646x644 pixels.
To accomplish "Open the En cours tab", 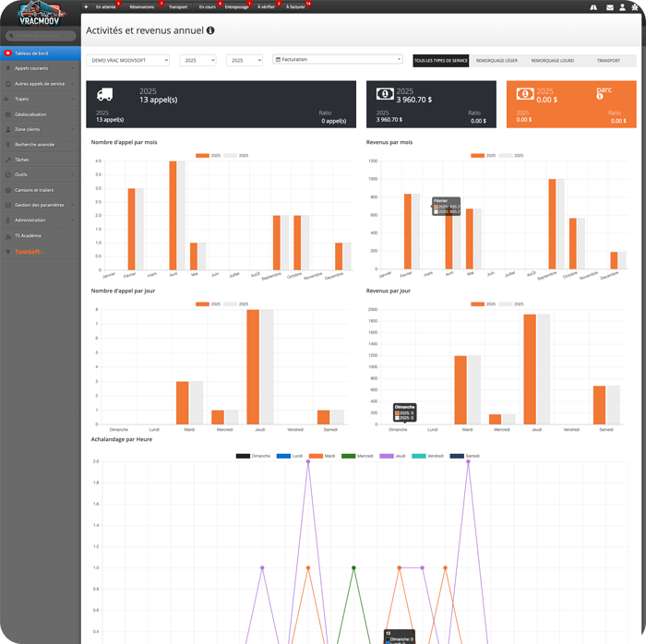I will 208,6.
